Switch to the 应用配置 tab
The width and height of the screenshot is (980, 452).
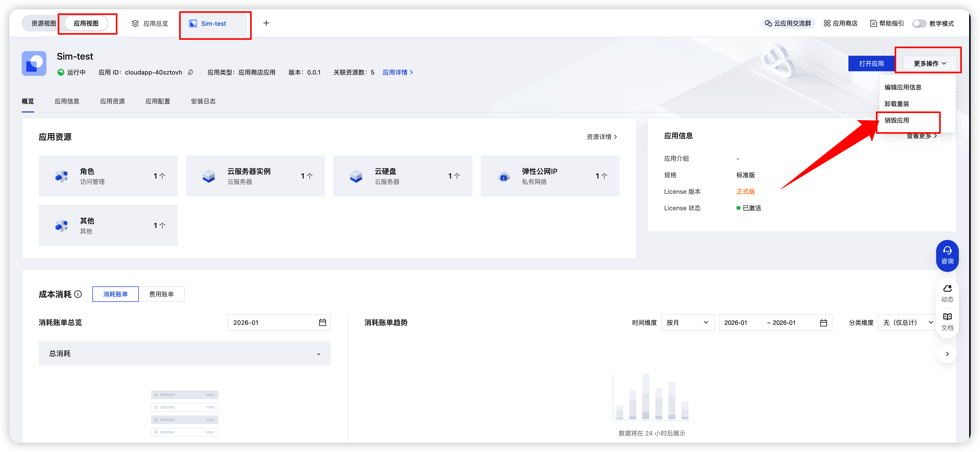coord(158,102)
